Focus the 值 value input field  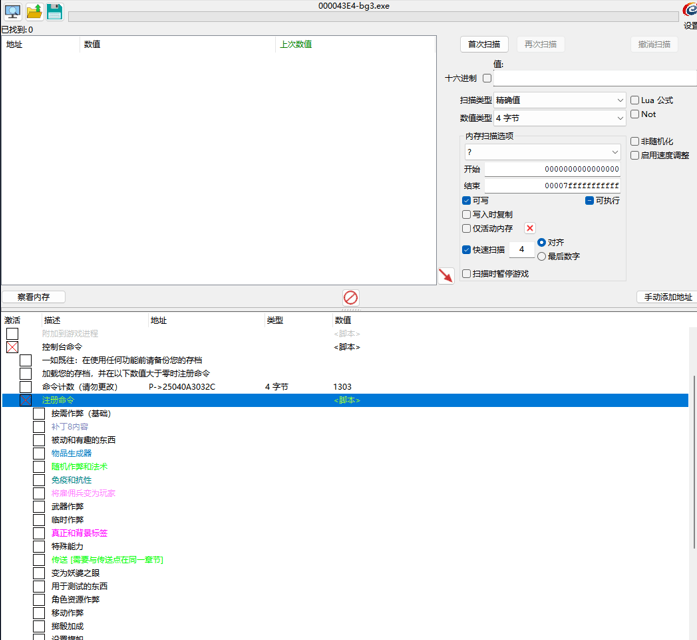coord(595,78)
